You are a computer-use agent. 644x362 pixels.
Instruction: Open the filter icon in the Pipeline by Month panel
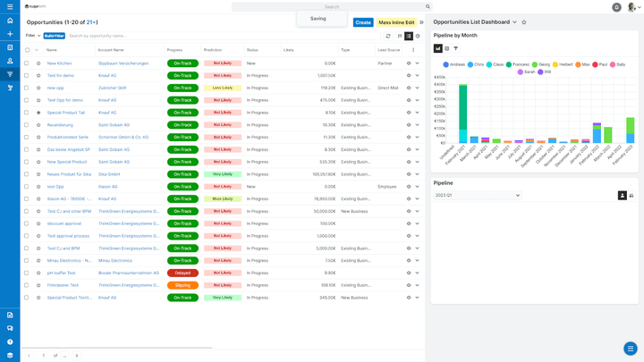[x=455, y=48]
